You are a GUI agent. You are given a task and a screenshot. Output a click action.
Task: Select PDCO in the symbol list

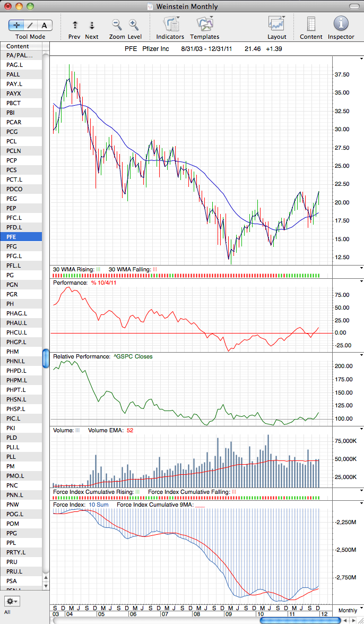pos(21,189)
